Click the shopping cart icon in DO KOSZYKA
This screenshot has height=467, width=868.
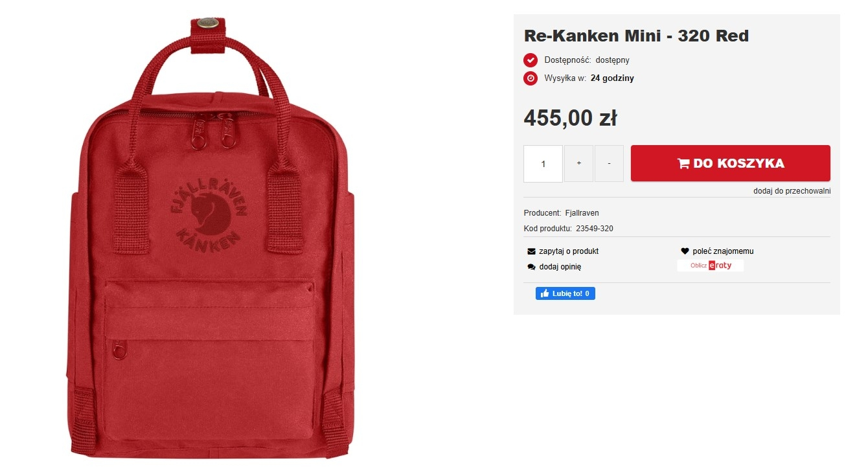coord(683,163)
